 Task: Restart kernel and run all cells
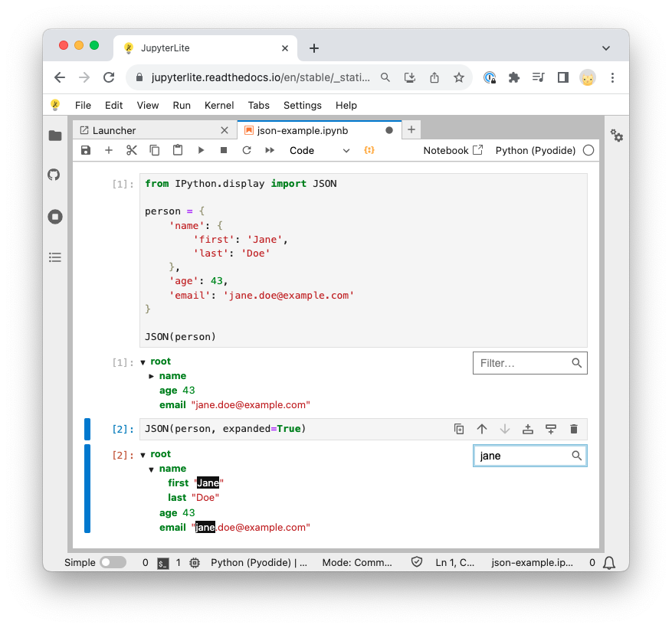270,150
